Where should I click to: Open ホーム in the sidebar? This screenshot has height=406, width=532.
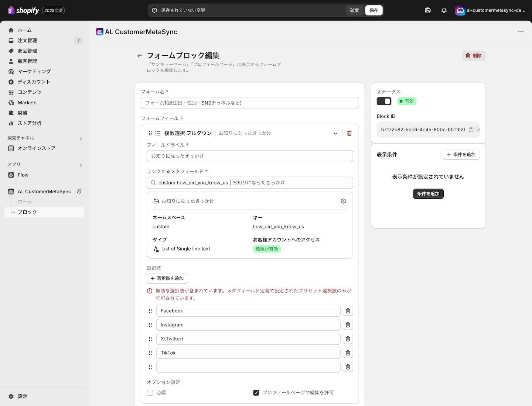point(44,30)
